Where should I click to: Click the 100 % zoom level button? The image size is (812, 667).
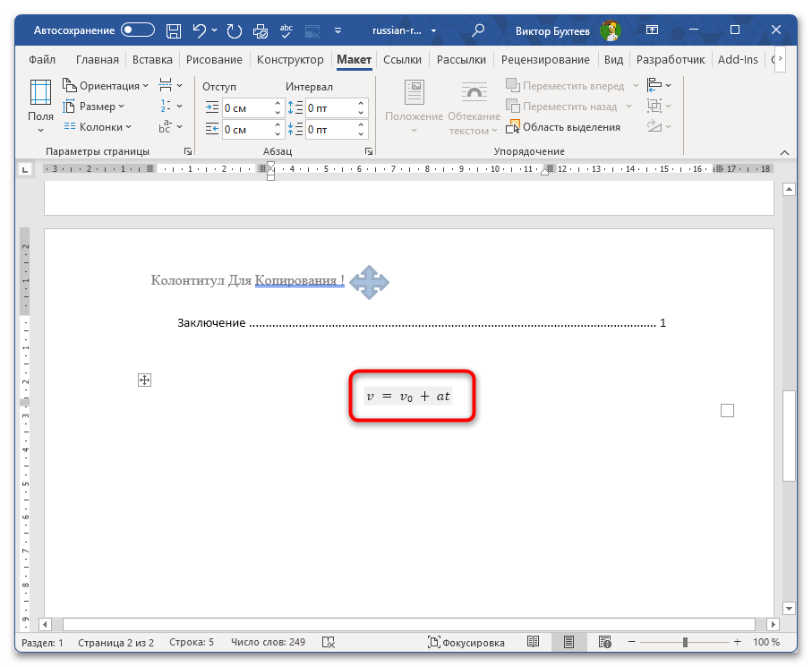[766, 642]
